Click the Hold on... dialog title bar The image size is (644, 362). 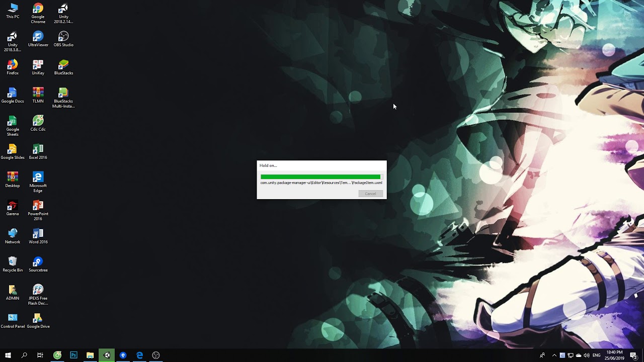tap(321, 165)
